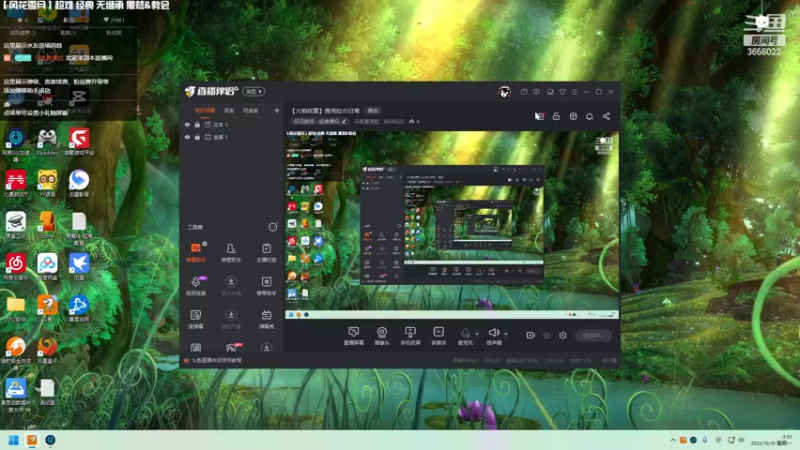Edit the game category tag with pencil

click(x=320, y=121)
